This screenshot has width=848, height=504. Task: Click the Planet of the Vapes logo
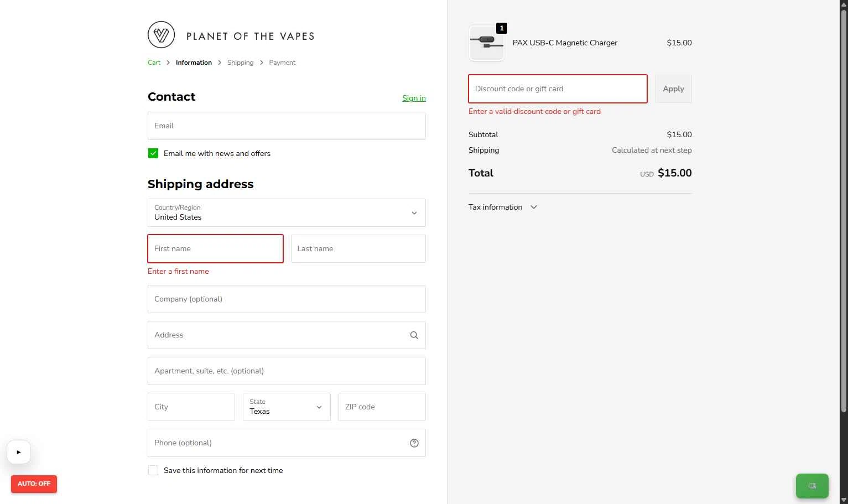pos(231,35)
